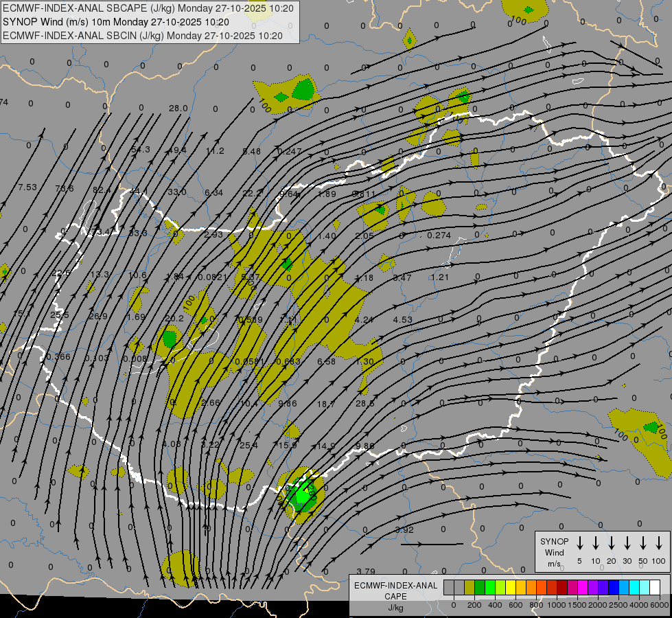Click the map value 14.9
The height and width of the screenshot is (618, 672).
326,446
